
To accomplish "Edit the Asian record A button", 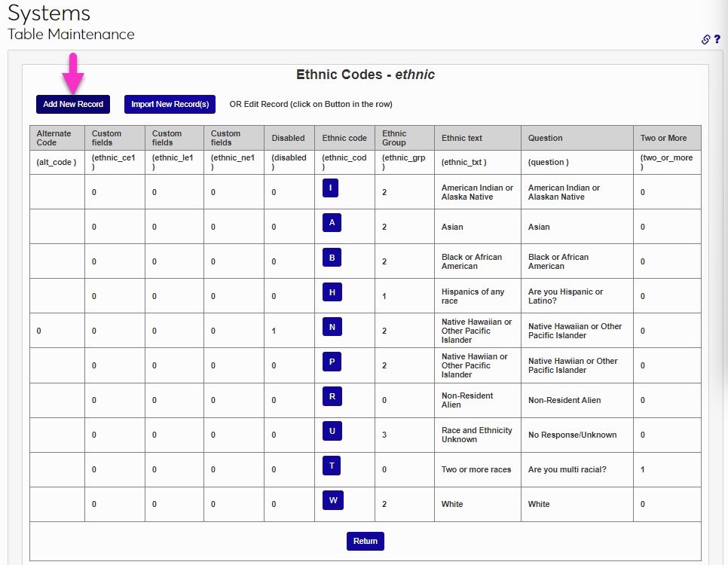I will click(x=332, y=222).
